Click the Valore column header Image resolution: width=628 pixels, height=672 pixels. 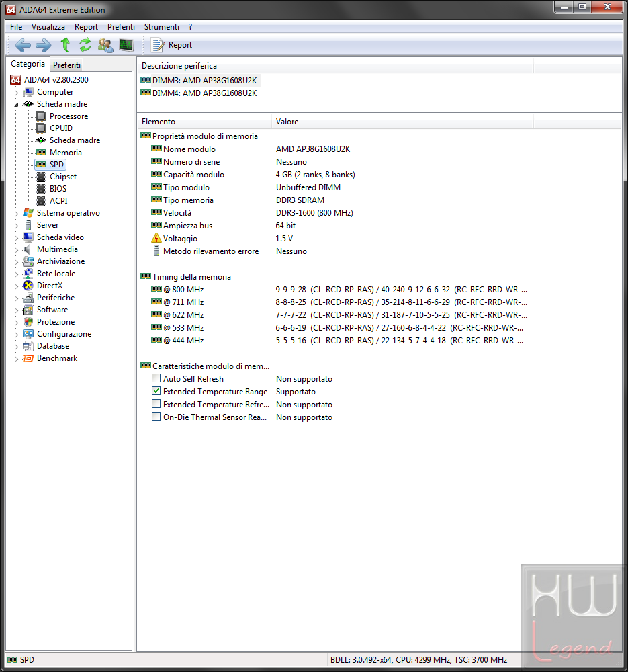[x=402, y=121]
